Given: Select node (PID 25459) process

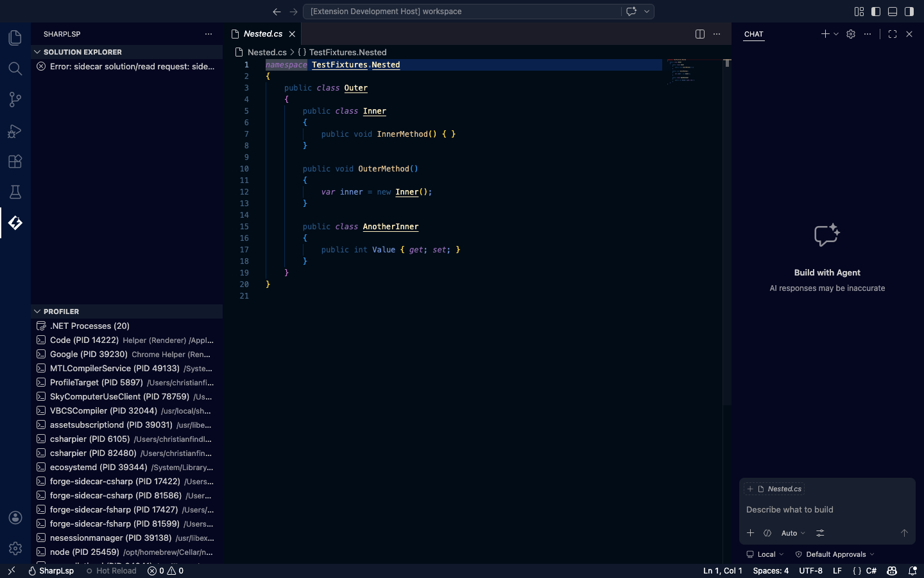Looking at the screenshot, I should click(126, 552).
